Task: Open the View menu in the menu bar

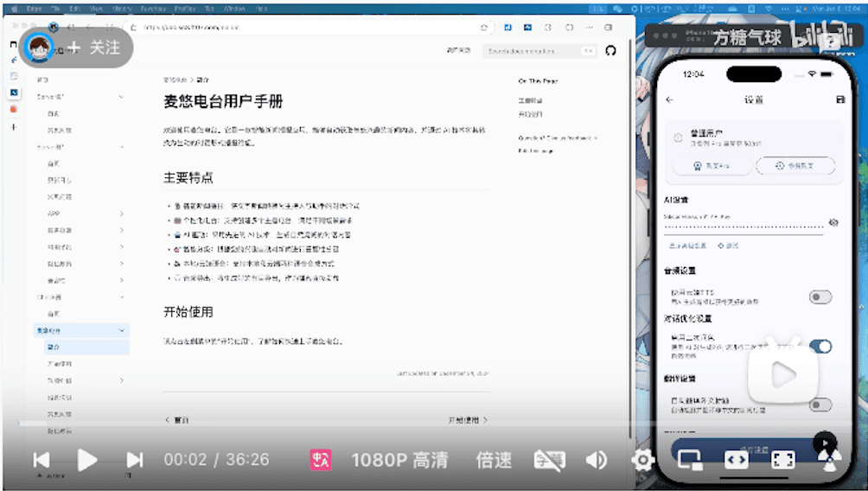Action: pos(96,9)
